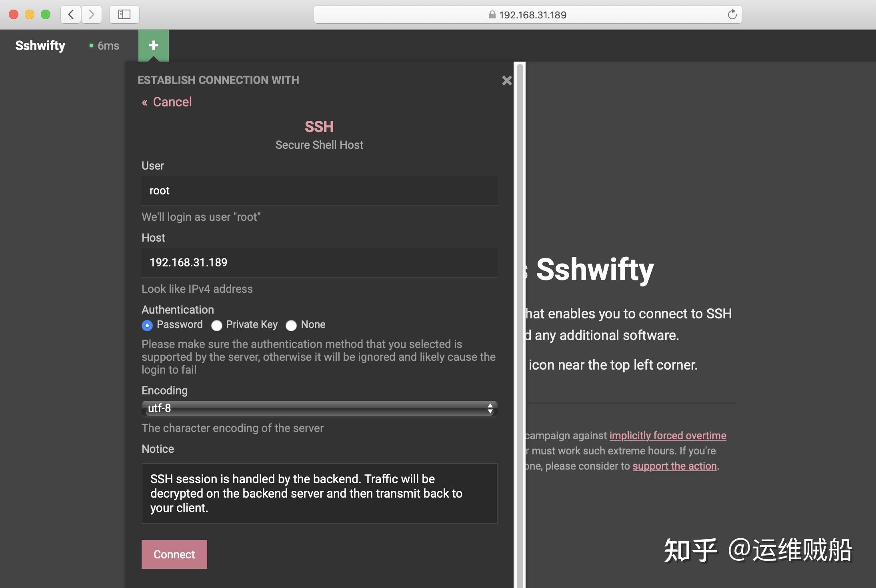
Task: Click the browser address bar
Action: tap(527, 15)
